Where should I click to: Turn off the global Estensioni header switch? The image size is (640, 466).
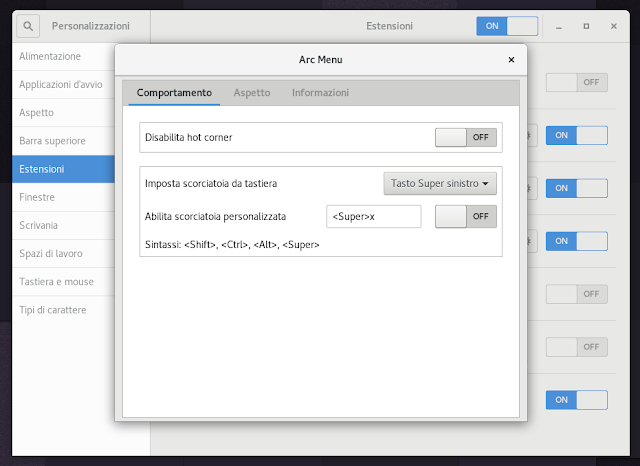[507, 26]
